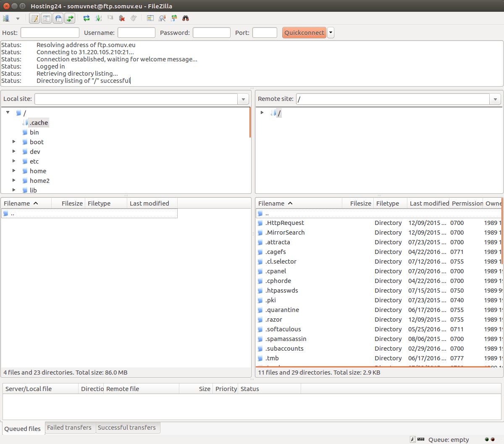The height and width of the screenshot is (444, 504).
Task: Open the binoculars file search
Action: [186, 18]
